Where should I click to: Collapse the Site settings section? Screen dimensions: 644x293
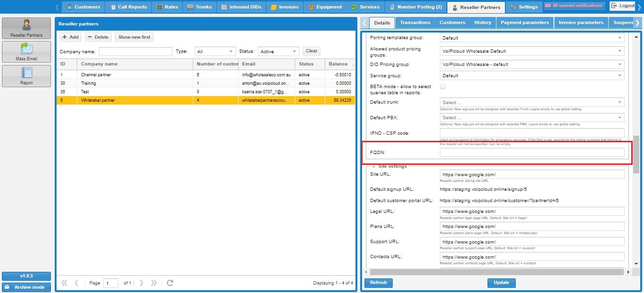374,166
